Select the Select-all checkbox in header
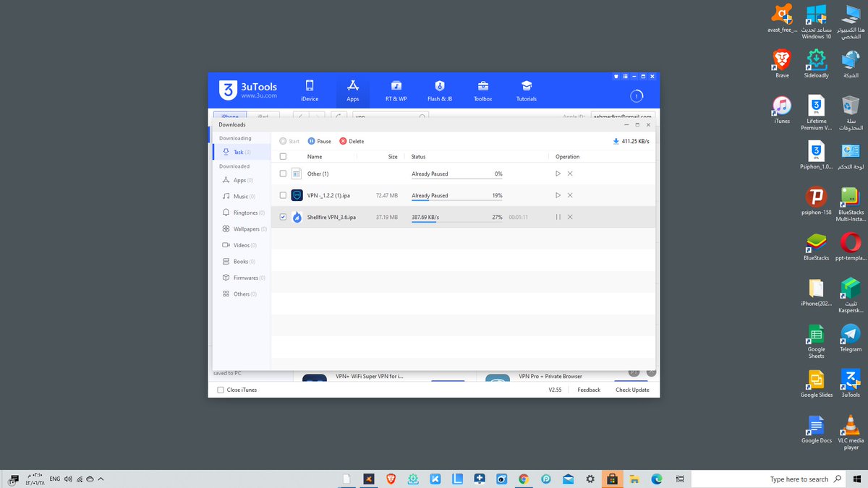 (283, 156)
